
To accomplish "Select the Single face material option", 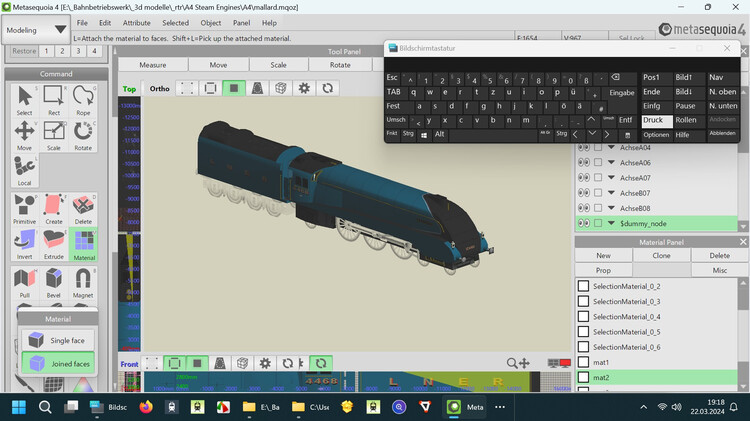I will click(x=55, y=340).
